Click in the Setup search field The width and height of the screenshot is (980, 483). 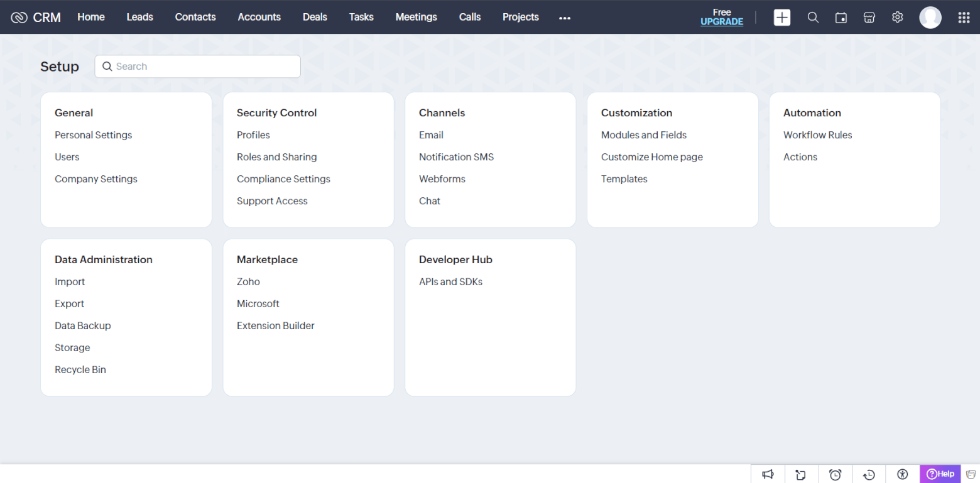[197, 67]
